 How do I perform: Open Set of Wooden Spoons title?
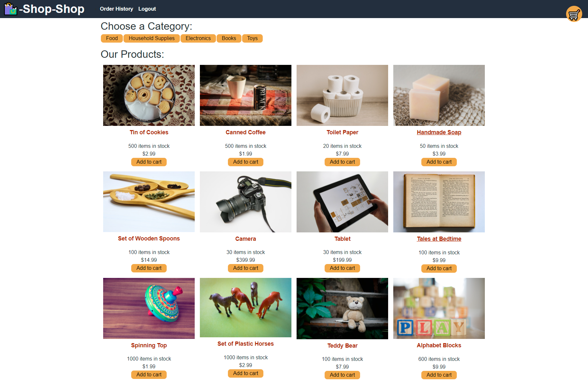pos(149,239)
